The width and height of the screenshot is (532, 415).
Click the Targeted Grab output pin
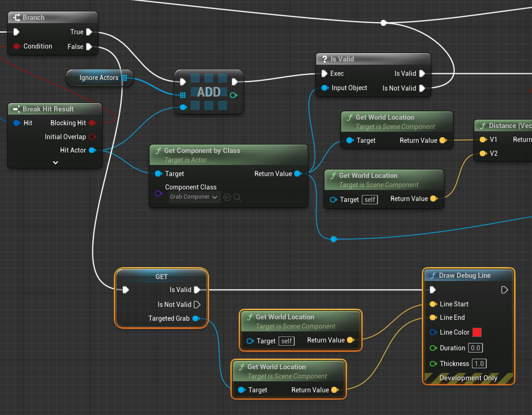[x=196, y=318]
